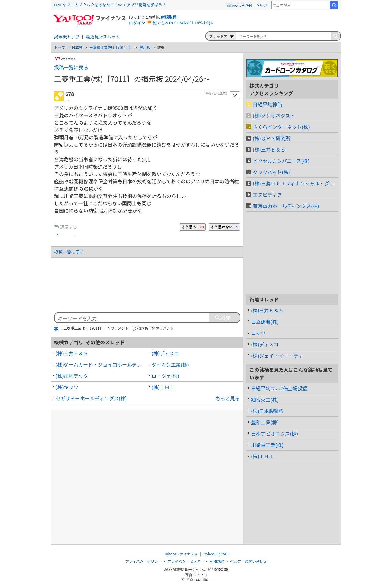This screenshot has height=581, width=392.
Task: Click the gray 検索 button
Action: 224,318
